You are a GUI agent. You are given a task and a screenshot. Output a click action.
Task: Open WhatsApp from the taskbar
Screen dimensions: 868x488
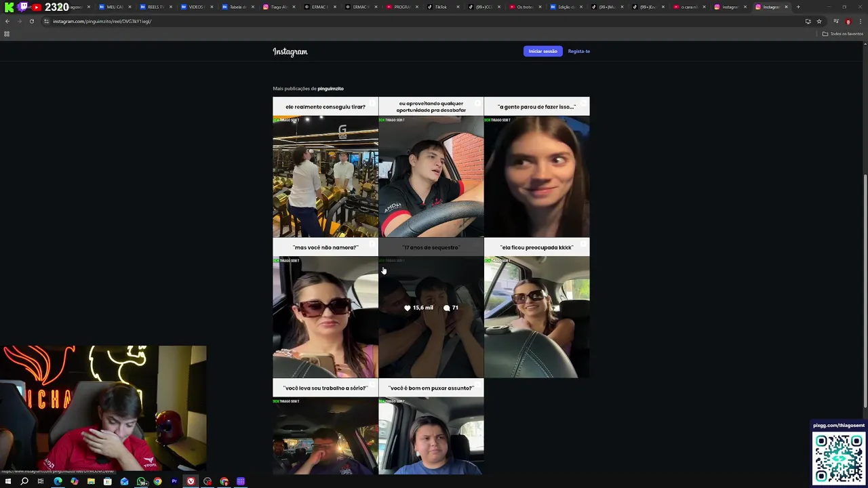click(141, 481)
